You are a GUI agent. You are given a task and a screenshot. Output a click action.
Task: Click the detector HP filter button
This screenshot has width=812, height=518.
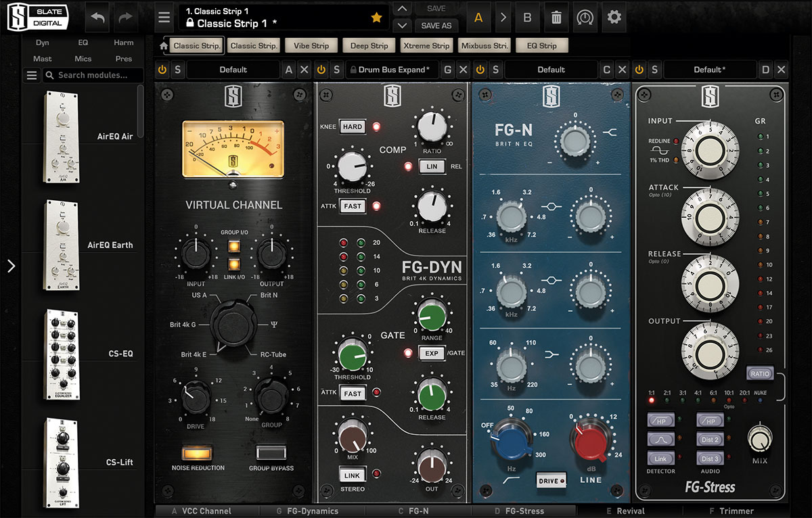tap(660, 421)
